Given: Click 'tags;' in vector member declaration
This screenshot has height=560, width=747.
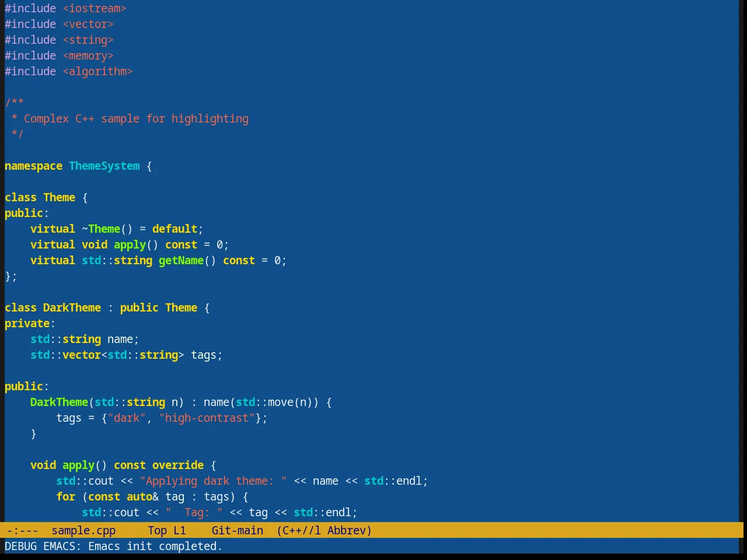Looking at the screenshot, I should [207, 355].
